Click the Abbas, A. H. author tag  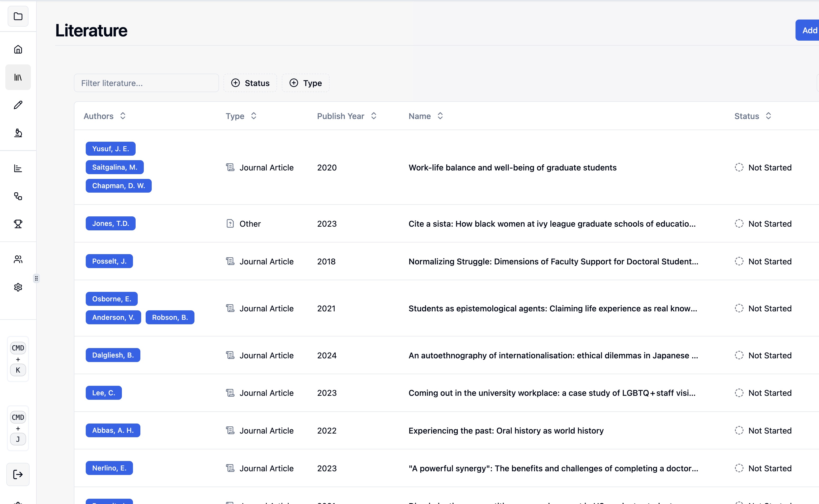(113, 430)
